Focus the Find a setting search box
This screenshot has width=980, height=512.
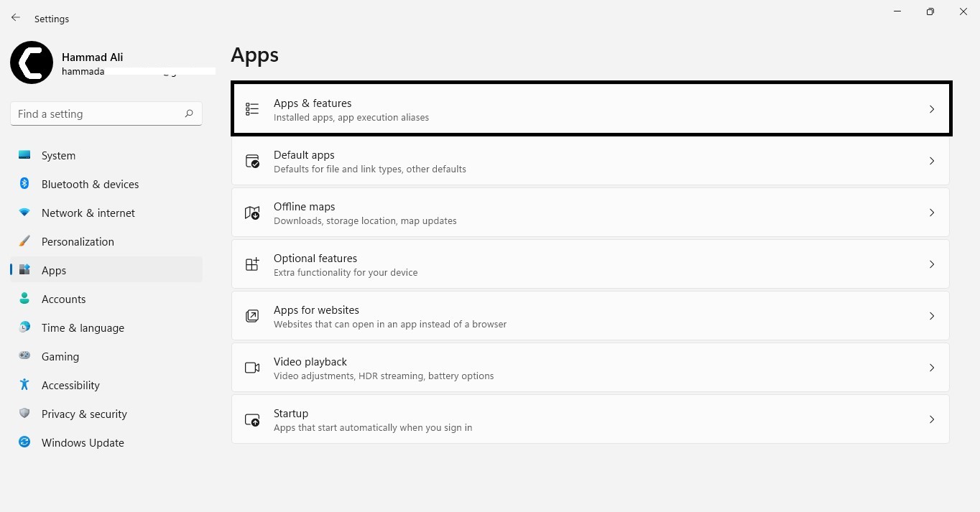click(x=97, y=113)
